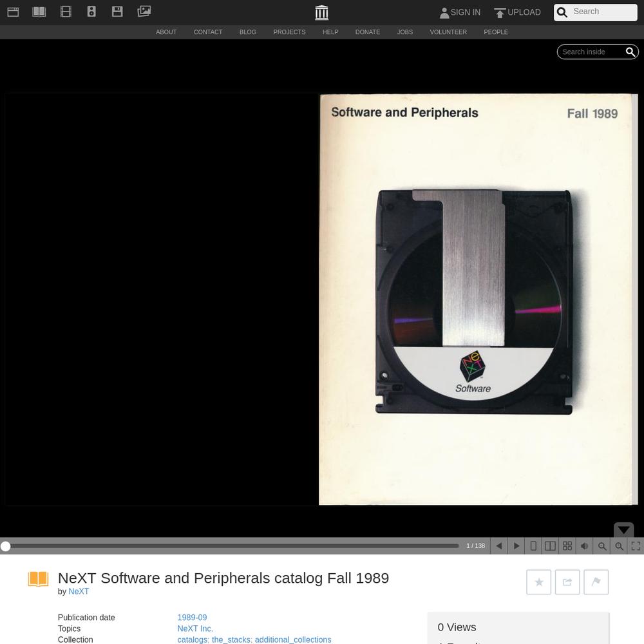Open the ABOUT menu item
This screenshot has width=644, height=644.
(166, 32)
